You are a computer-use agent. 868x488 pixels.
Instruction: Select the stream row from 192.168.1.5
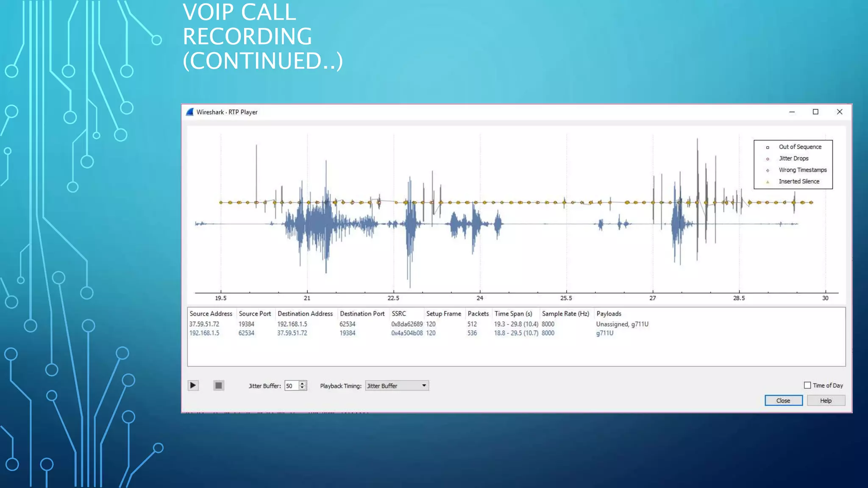204,333
